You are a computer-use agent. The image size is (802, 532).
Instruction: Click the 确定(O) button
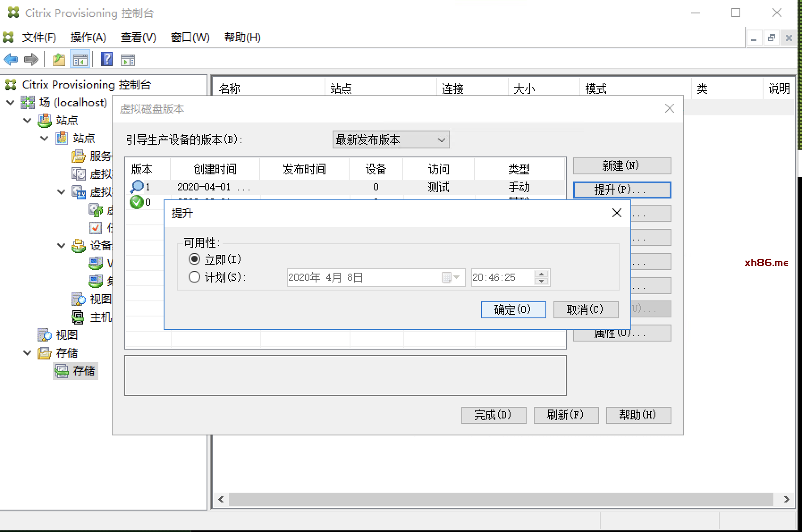coord(513,309)
